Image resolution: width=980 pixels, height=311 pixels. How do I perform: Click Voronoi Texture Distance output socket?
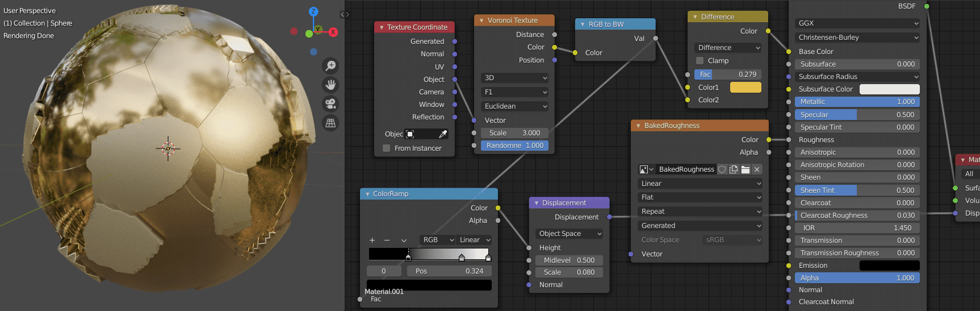555,35
